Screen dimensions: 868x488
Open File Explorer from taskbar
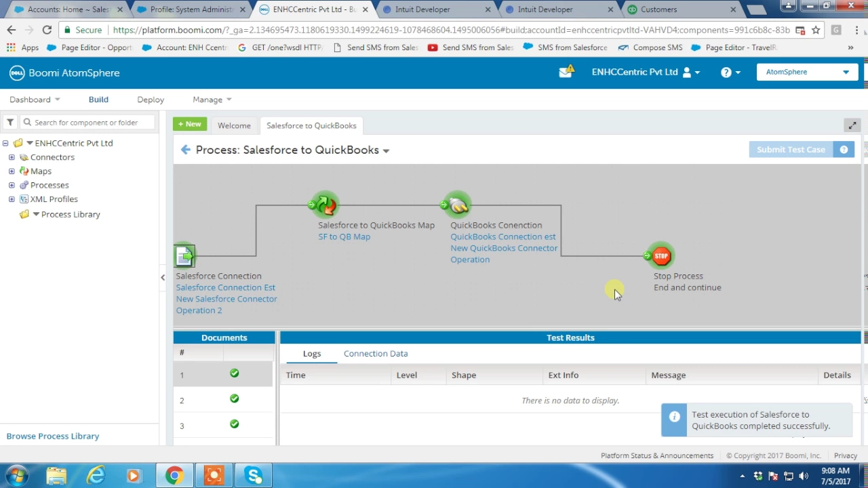click(x=57, y=476)
